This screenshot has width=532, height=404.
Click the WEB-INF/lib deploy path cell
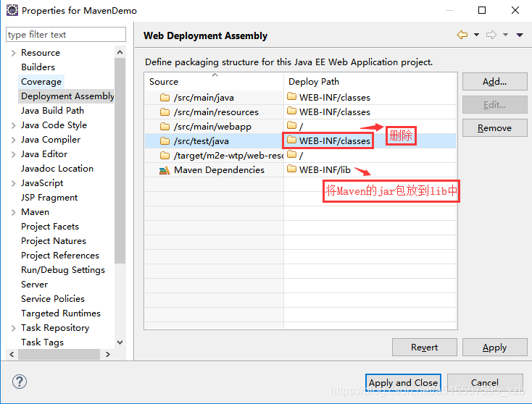click(370, 170)
